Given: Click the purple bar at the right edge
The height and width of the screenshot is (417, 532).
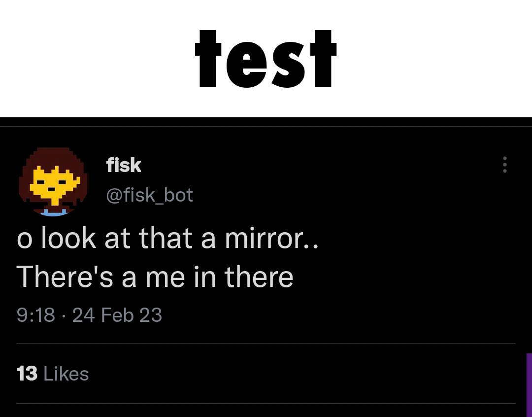Looking at the screenshot, I should [x=529, y=384].
